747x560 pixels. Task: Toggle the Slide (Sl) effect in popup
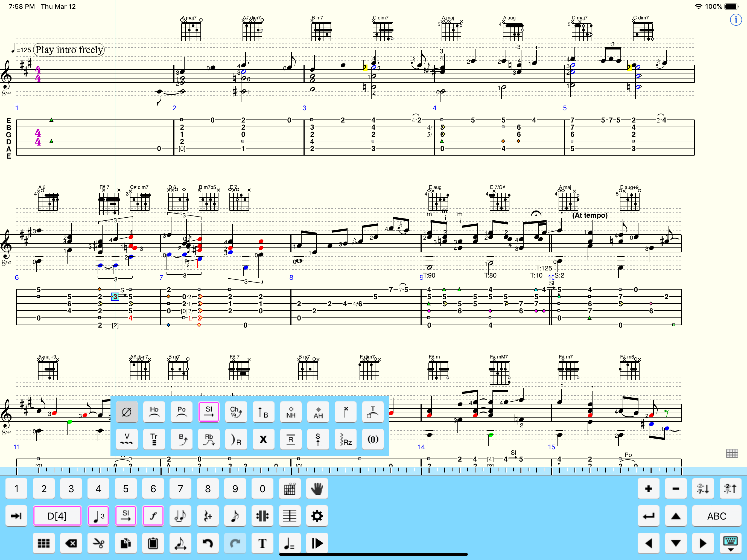[x=209, y=412]
